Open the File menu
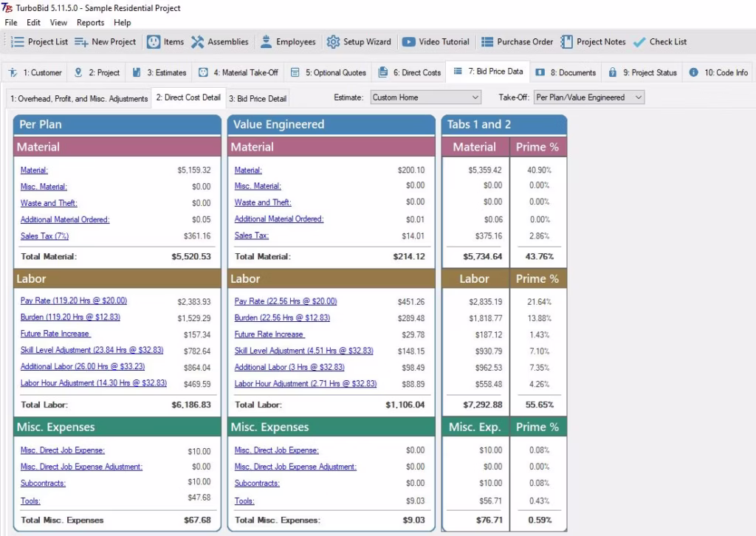 click(x=11, y=23)
